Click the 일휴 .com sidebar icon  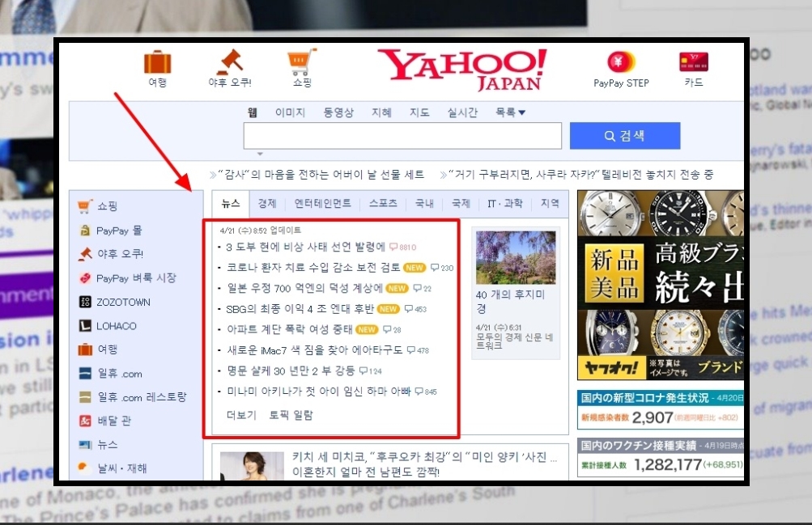[85, 374]
